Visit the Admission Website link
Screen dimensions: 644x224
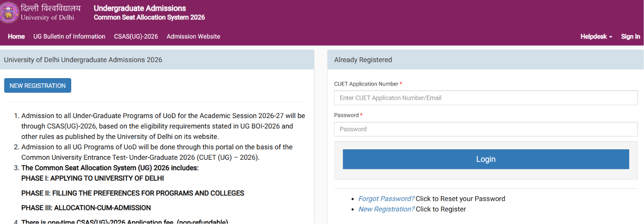click(193, 36)
